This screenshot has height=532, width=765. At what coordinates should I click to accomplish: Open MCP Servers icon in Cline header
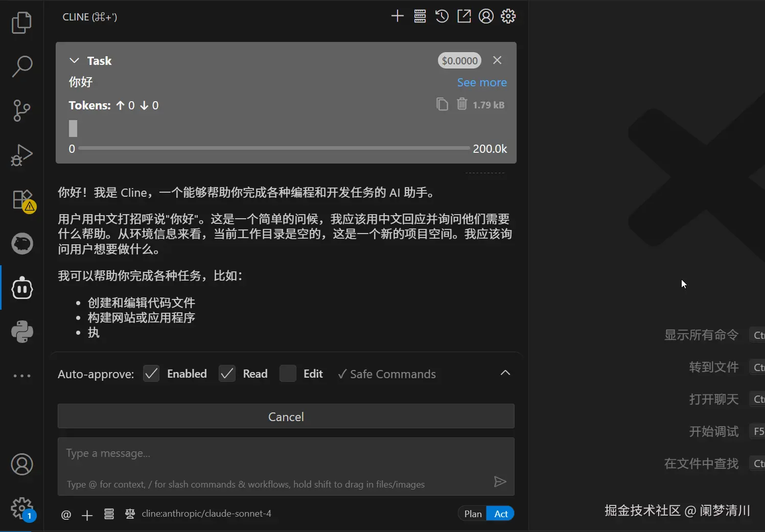point(420,16)
